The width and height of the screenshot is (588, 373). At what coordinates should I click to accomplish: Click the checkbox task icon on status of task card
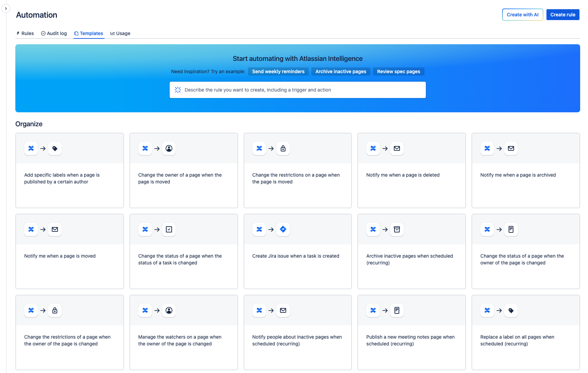point(169,229)
